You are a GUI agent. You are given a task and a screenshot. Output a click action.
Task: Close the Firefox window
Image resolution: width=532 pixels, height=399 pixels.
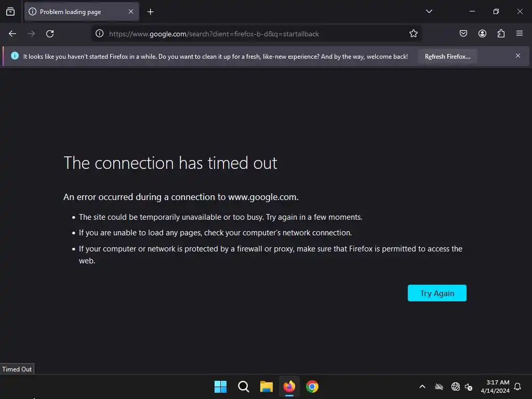(x=520, y=11)
